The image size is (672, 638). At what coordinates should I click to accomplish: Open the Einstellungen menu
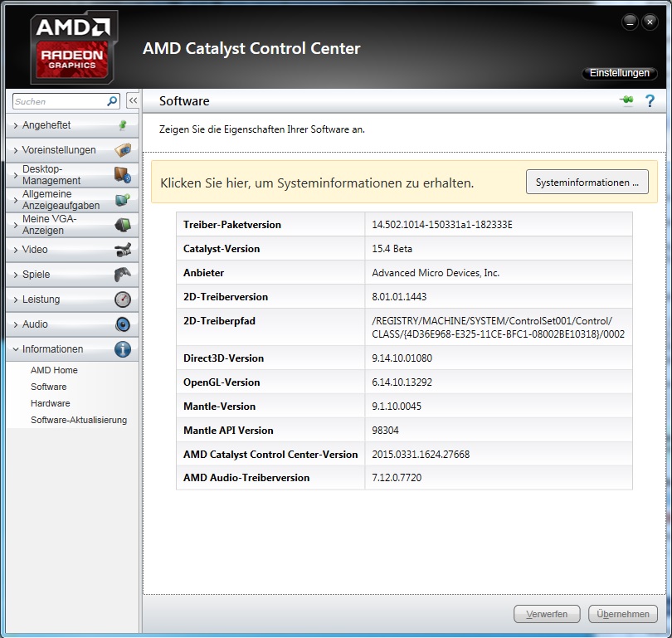pos(619,73)
